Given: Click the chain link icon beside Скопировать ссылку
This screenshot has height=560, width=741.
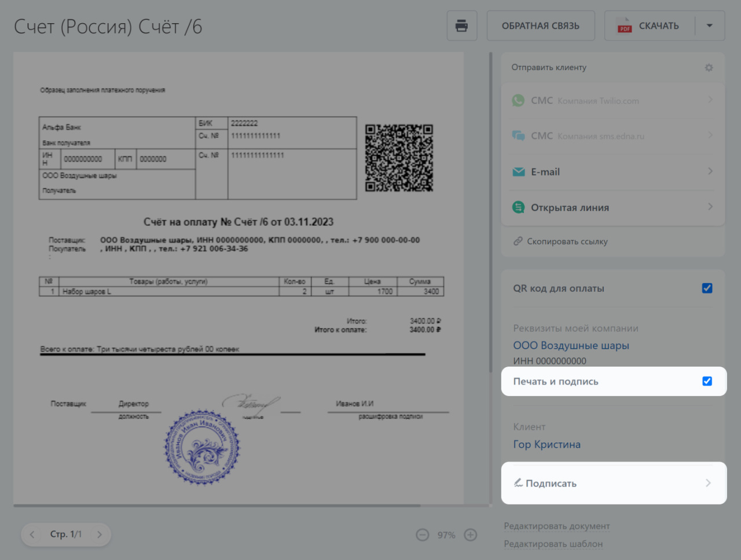Looking at the screenshot, I should [x=518, y=241].
